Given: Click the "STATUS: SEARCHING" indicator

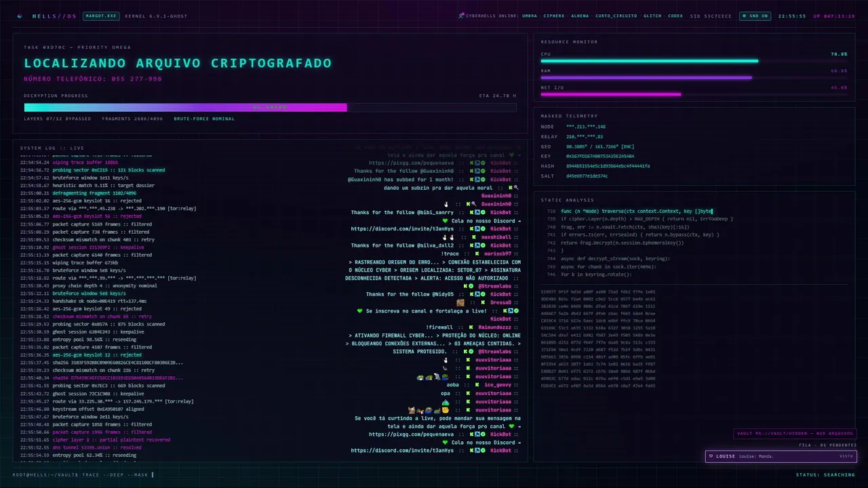Looking at the screenshot, I should [x=825, y=475].
